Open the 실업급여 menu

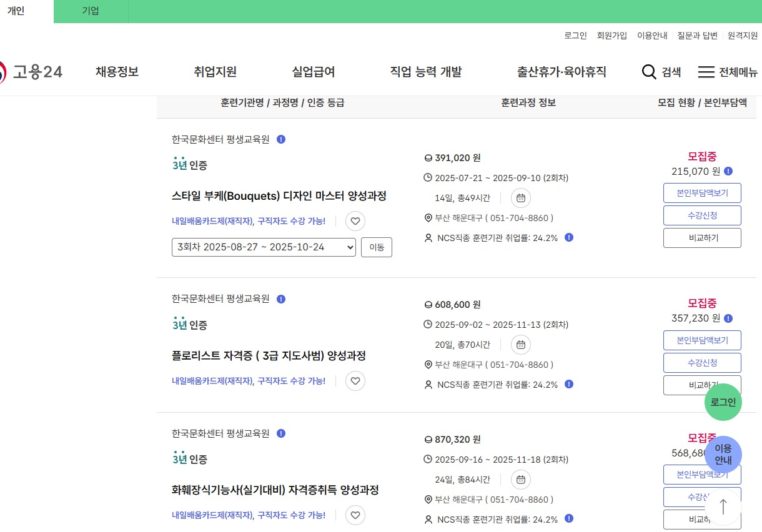coord(314,72)
